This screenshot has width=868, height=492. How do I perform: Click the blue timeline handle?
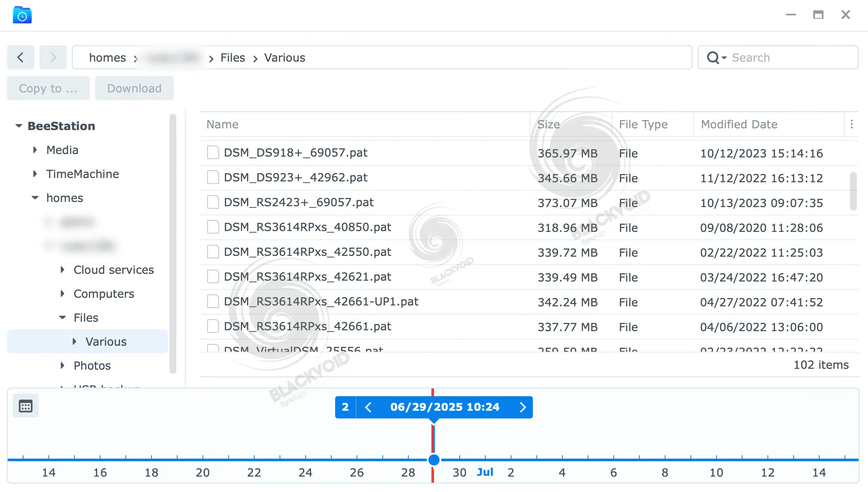tap(434, 460)
